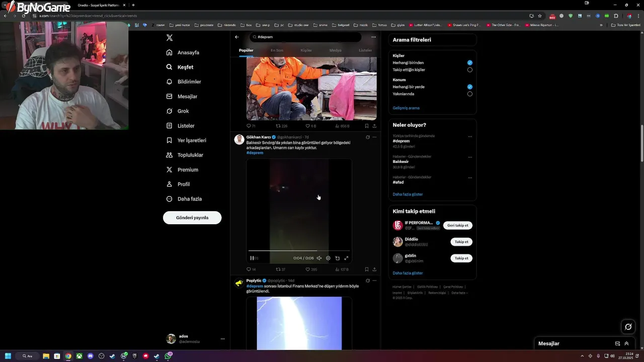644x362 pixels.
Task: Go to Anasayfa in sidebar
Action: (x=183, y=52)
